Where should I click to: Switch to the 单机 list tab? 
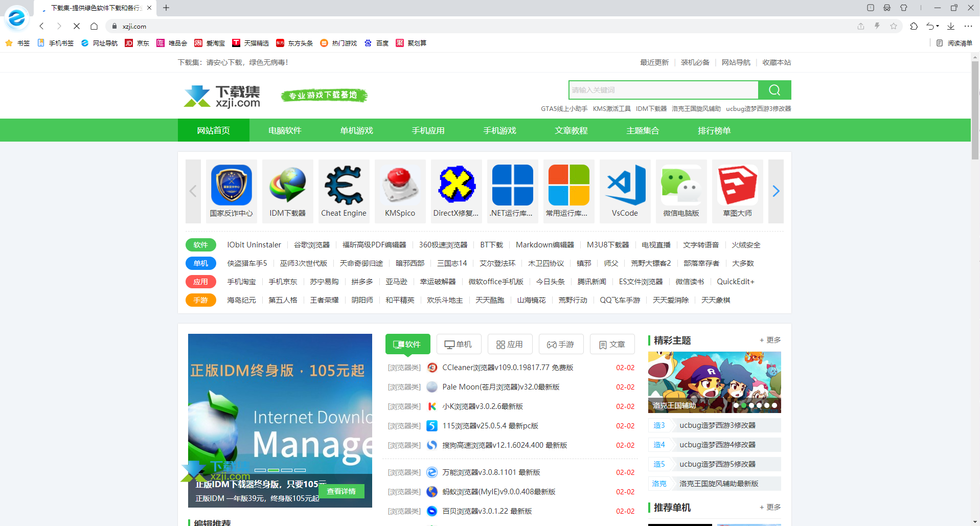pos(459,344)
